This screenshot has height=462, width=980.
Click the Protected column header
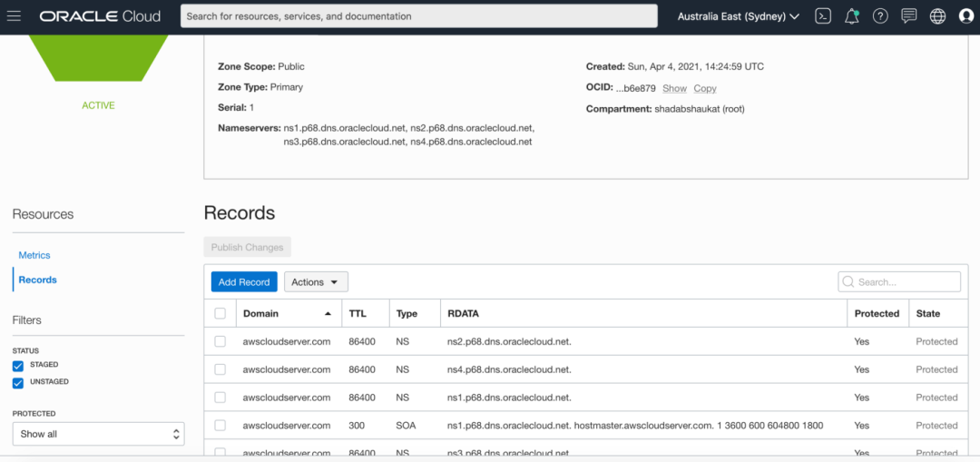coord(877,314)
